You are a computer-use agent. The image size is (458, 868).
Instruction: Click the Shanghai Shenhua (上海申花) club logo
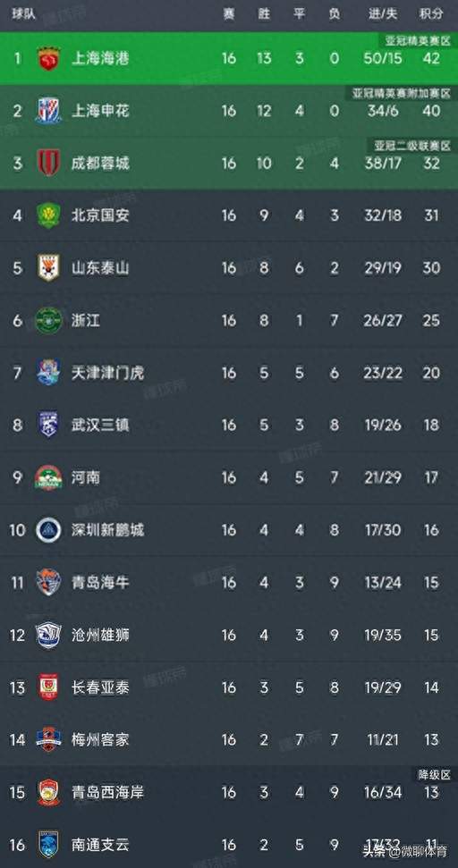48,111
